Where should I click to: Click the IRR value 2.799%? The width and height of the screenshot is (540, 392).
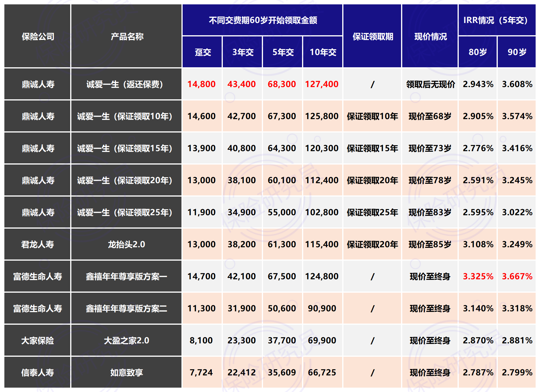coord(517,372)
